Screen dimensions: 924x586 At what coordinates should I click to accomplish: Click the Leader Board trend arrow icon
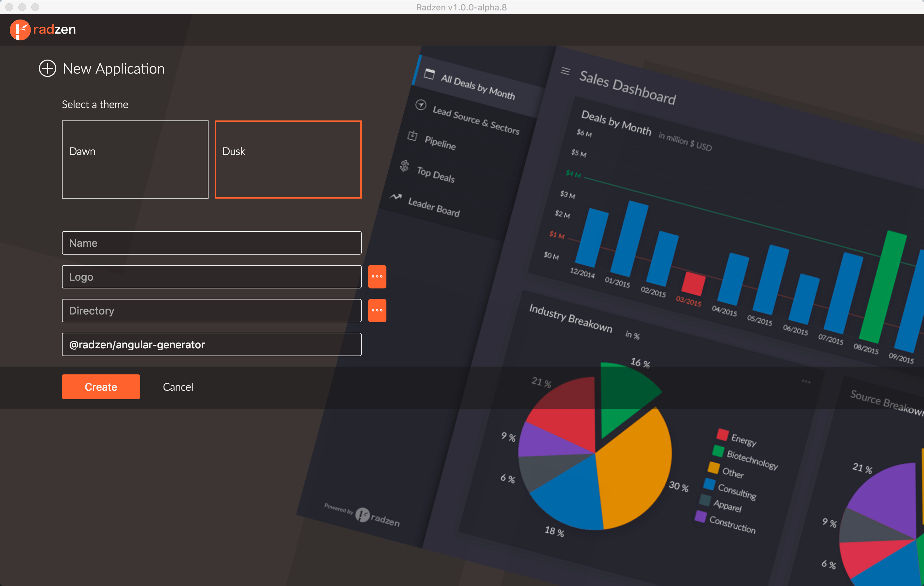pos(396,196)
